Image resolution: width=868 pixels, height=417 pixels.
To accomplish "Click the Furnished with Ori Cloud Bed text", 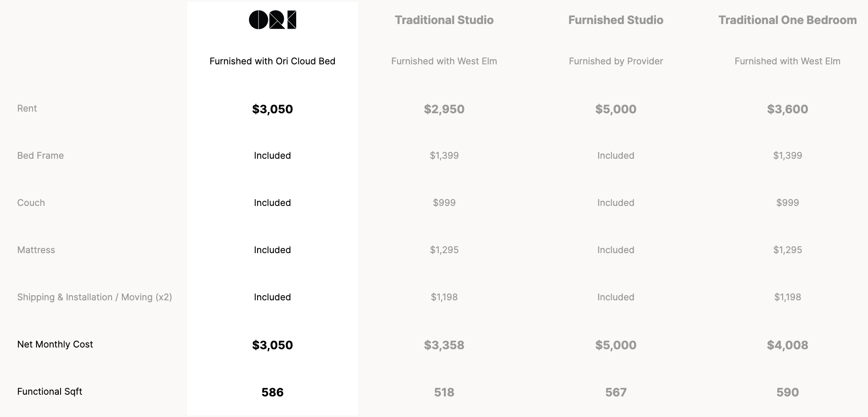I will click(x=272, y=61).
